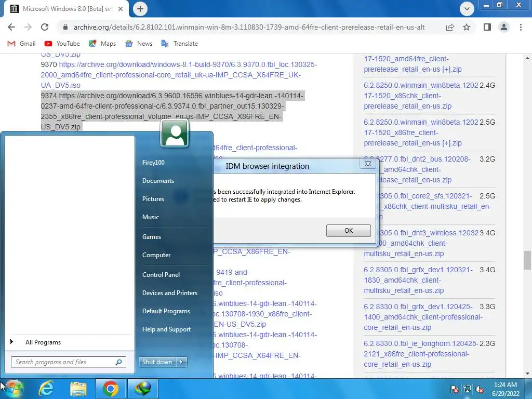Open a new Chrome tab

tap(140, 9)
